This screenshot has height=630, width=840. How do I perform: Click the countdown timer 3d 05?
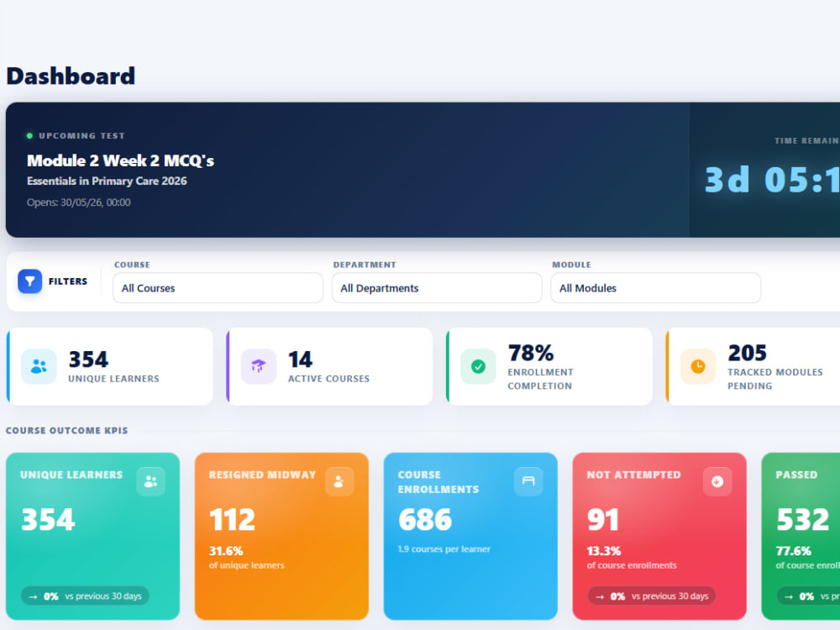[772, 180]
